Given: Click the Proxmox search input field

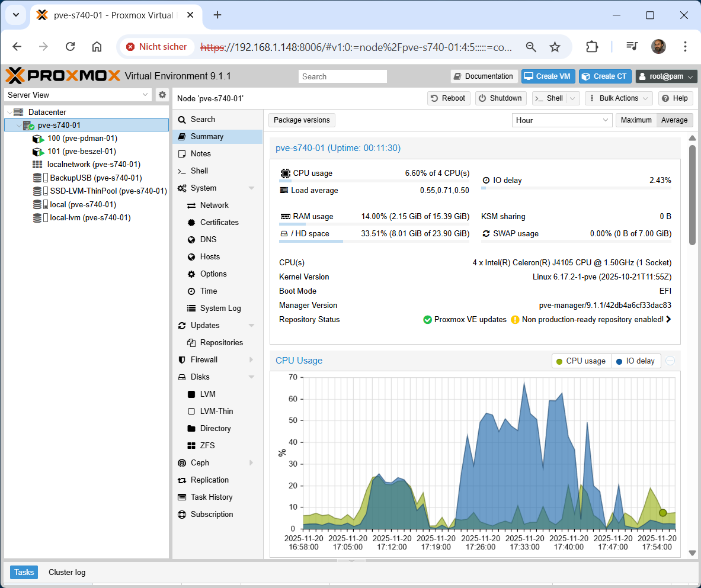Looking at the screenshot, I should click(x=343, y=76).
